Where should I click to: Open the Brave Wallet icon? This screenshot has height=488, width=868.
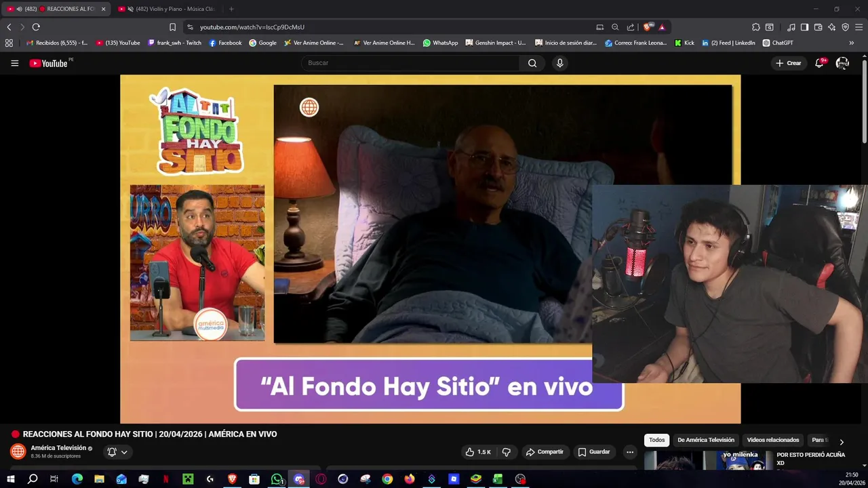818,27
